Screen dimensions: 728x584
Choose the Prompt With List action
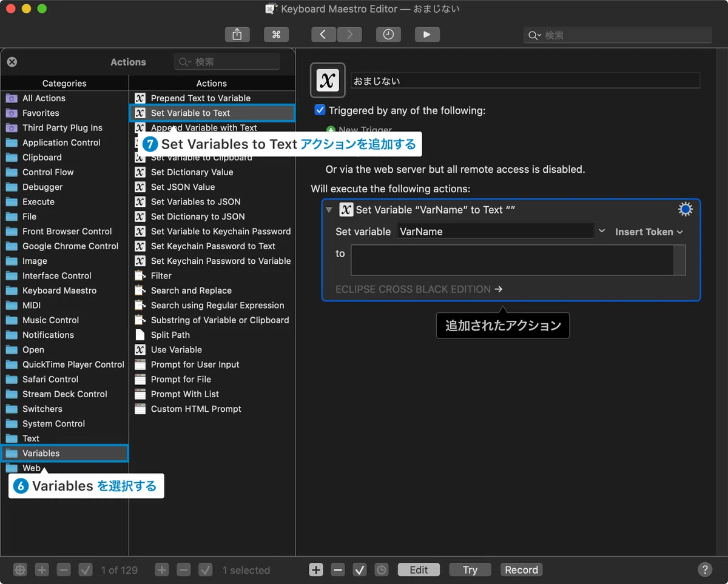pyautogui.click(x=212, y=394)
